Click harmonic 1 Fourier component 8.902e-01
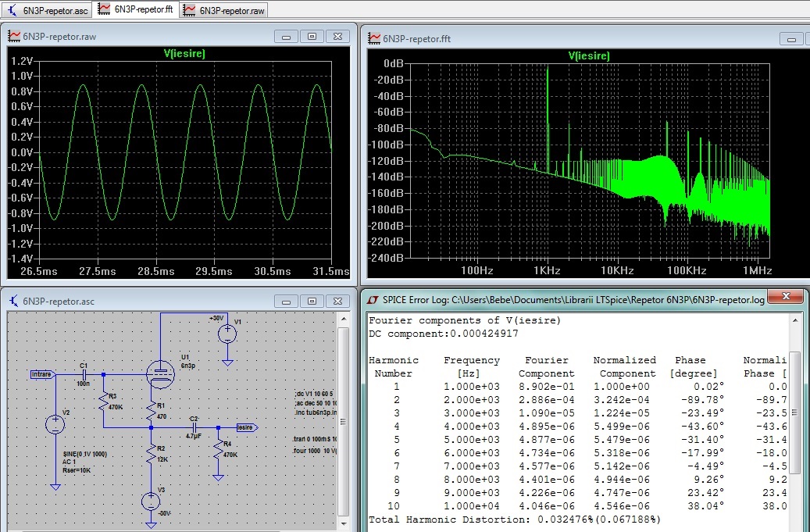This screenshot has height=532, width=810. (x=547, y=387)
